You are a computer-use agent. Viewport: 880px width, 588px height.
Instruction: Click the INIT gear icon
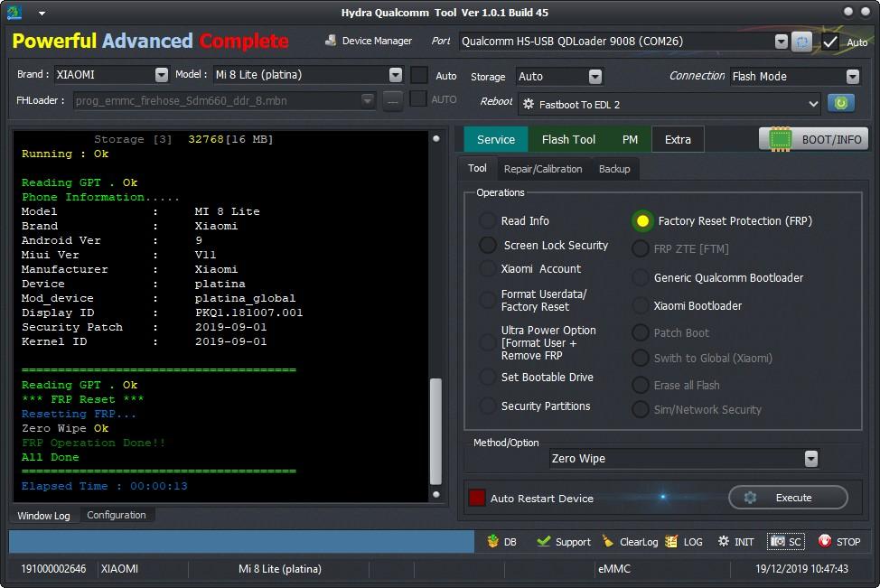(x=724, y=541)
